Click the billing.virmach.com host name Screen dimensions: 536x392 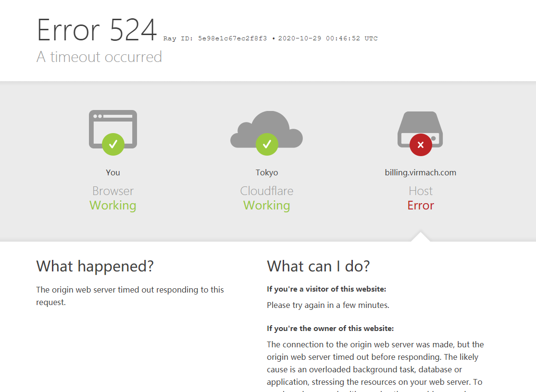(x=421, y=172)
